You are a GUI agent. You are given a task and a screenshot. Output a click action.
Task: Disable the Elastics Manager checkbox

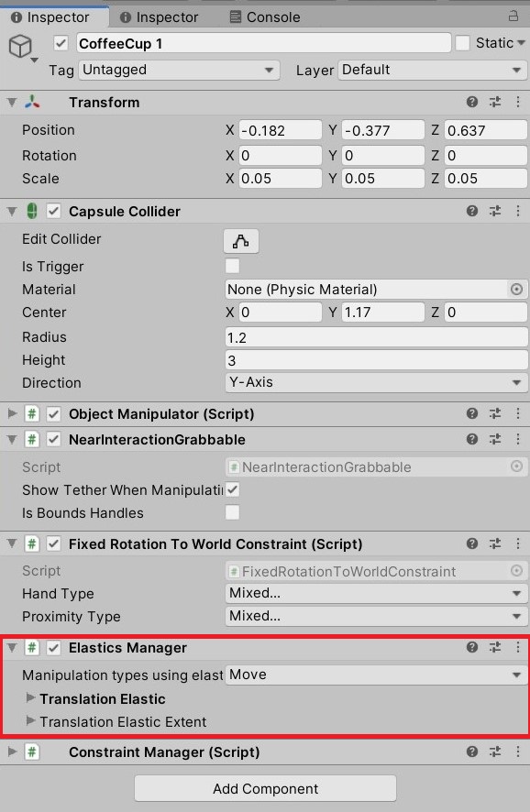tap(53, 648)
